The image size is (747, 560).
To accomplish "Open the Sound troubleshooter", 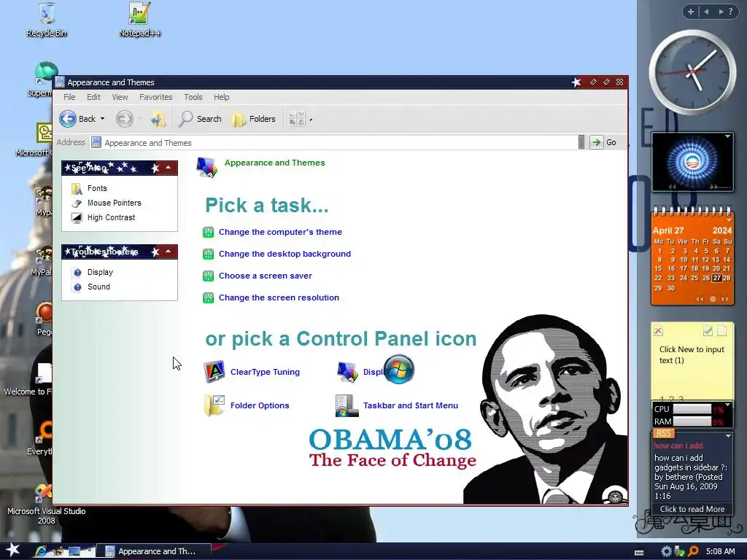I will (x=91, y=287).
